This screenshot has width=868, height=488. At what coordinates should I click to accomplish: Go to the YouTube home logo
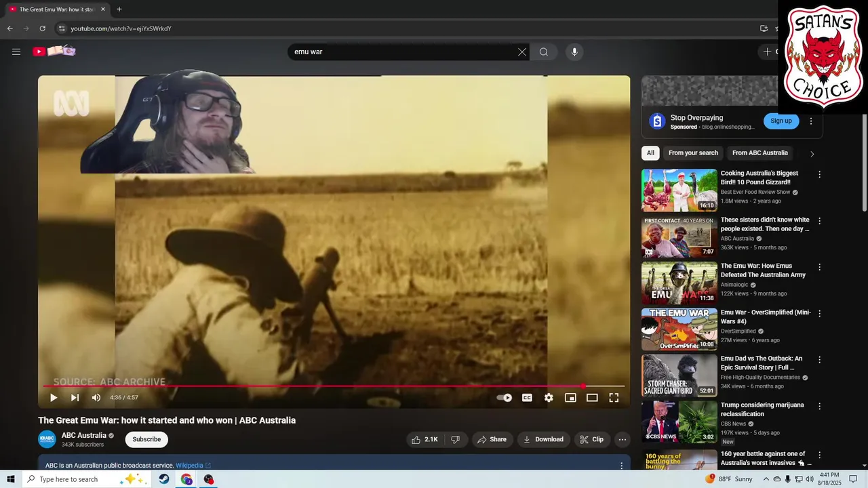54,51
